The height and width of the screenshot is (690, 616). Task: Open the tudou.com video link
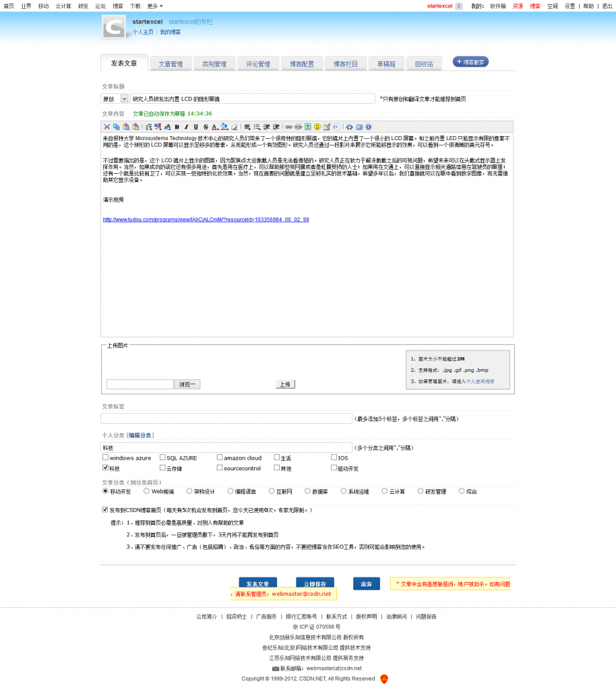pos(206,220)
